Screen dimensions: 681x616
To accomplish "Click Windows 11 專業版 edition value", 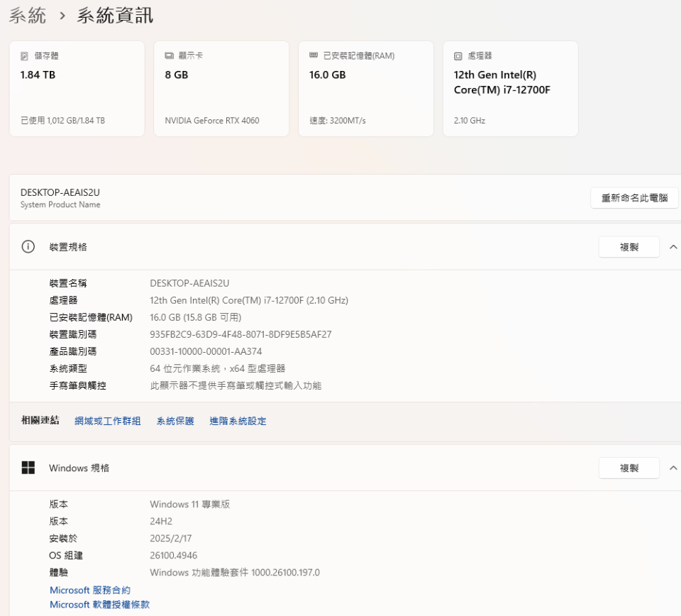I will [x=190, y=505].
